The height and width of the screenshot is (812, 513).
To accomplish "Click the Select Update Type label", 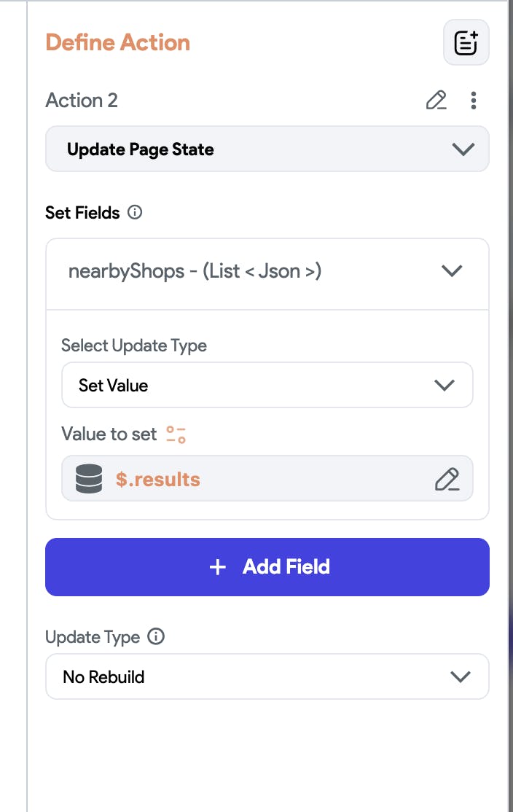I will (x=134, y=346).
